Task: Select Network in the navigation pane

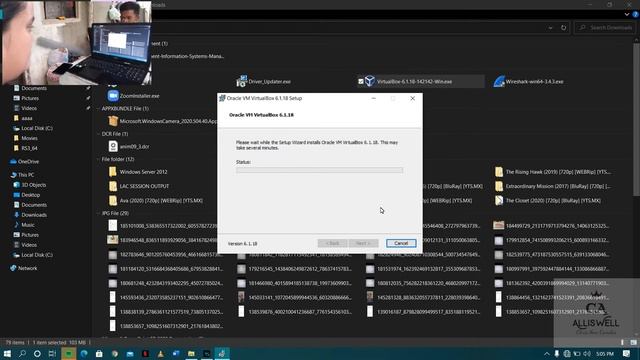Action: click(x=27, y=268)
